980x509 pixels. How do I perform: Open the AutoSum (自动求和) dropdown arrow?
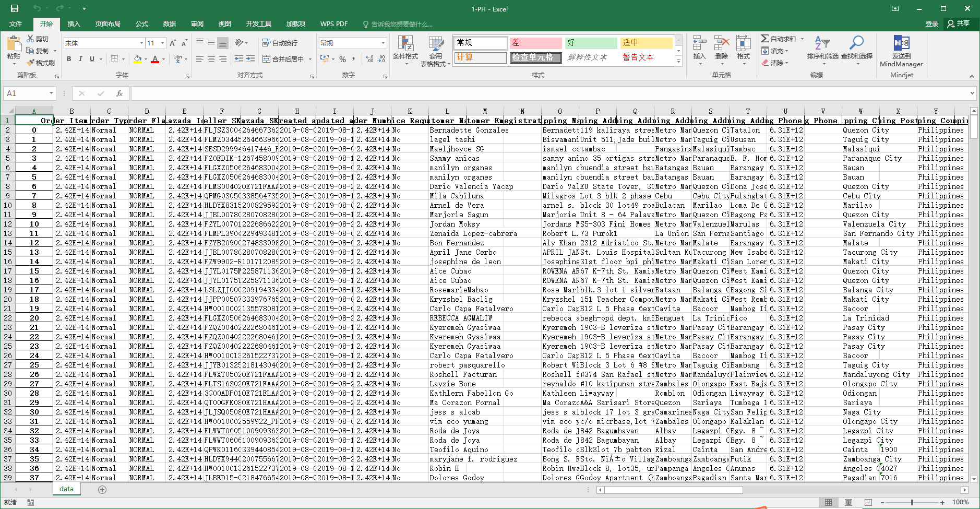[803, 39]
